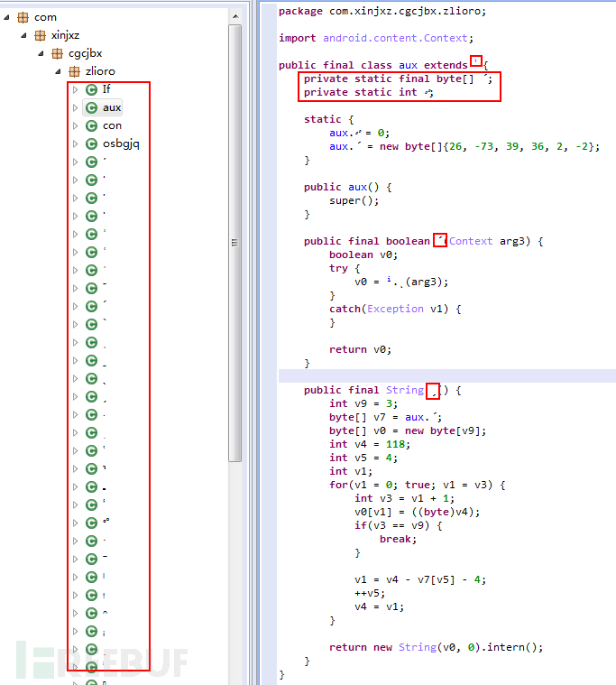This screenshot has height=685, width=616.
Task: Collapse the xinjxz package arrow
Action: coord(24,35)
